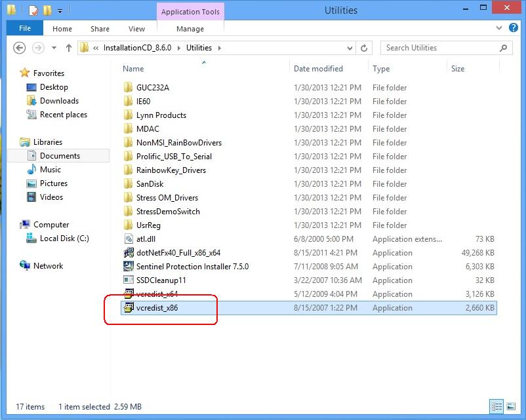The height and width of the screenshot is (420, 526).
Task: Click the search magnifier in the search box
Action: [x=502, y=48]
